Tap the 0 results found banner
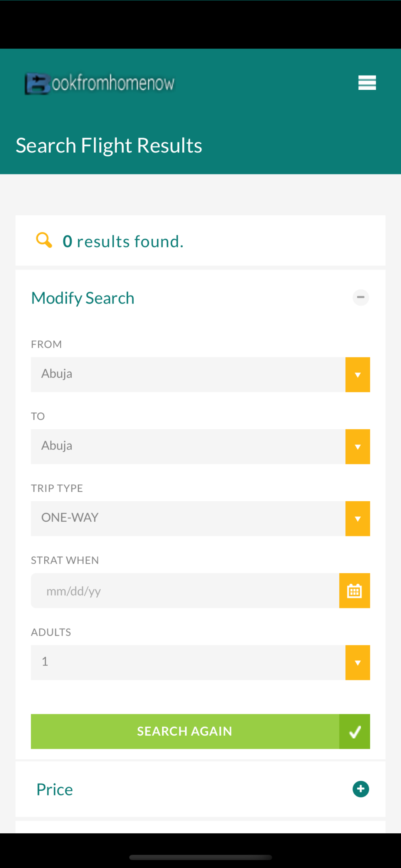401x868 pixels. click(200, 240)
